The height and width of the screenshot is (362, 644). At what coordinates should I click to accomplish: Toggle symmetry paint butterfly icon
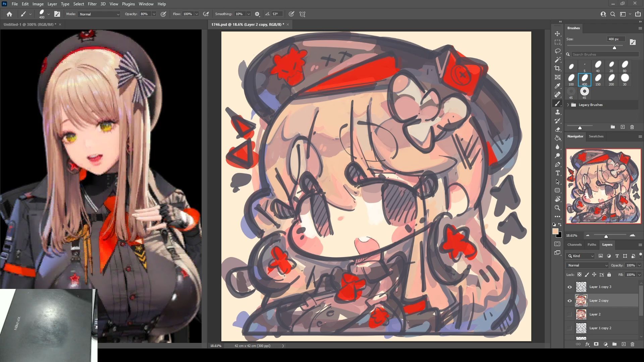pos(302,14)
